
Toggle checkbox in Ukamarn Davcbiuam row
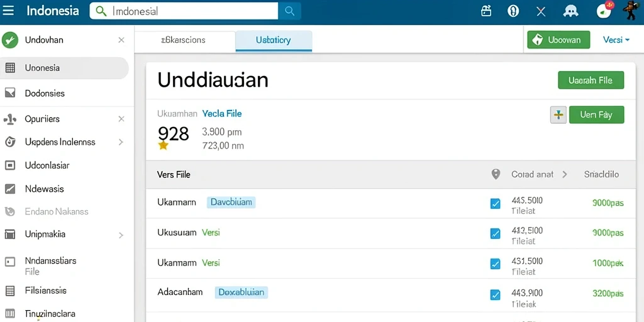tap(496, 203)
